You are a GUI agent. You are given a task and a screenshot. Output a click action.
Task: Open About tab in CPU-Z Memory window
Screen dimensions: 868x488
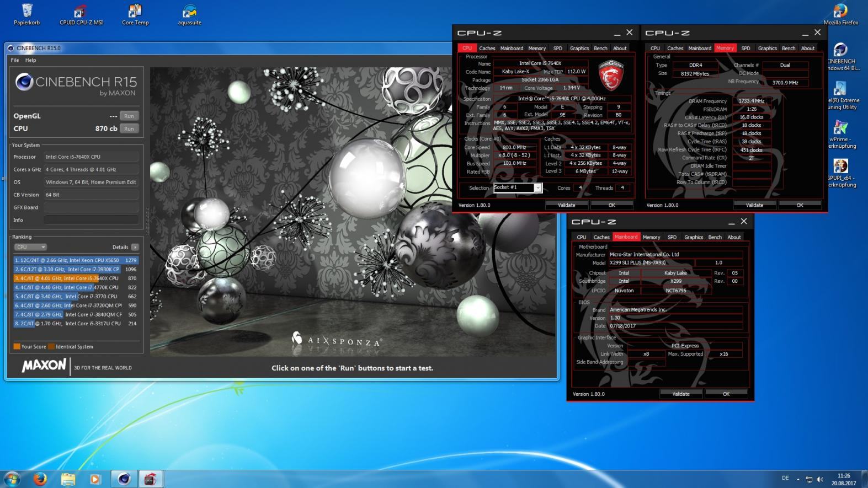808,48
